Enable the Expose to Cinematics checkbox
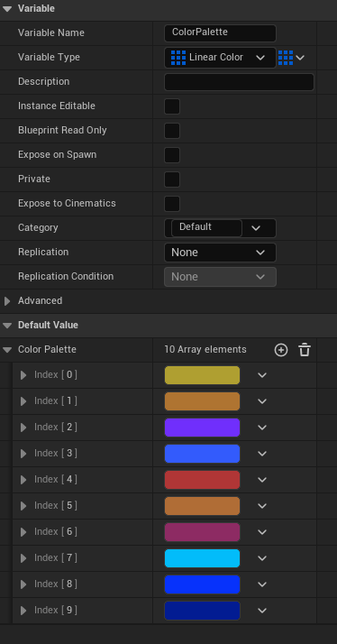This screenshot has height=644, width=337. (172, 204)
